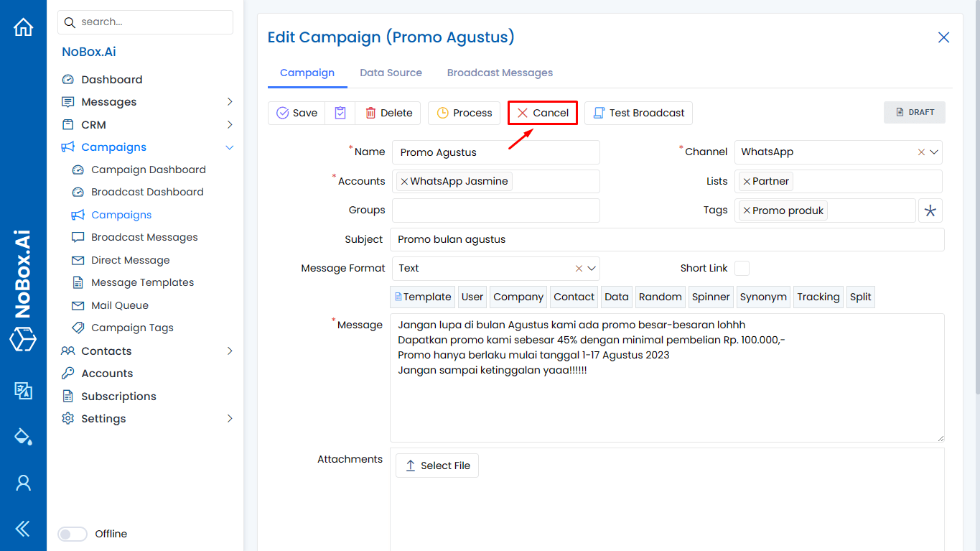Click the clipboard icon next to Save
Viewport: 980px width, 551px height.
339,113
